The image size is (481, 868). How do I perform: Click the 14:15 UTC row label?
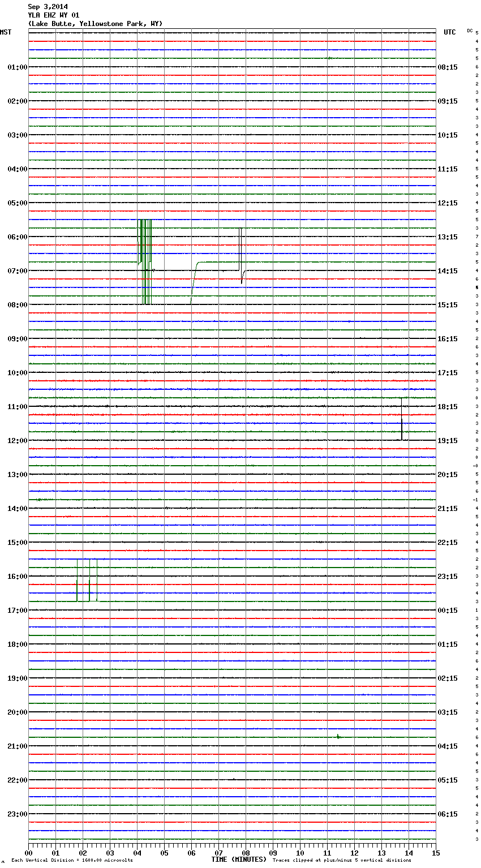448,271
